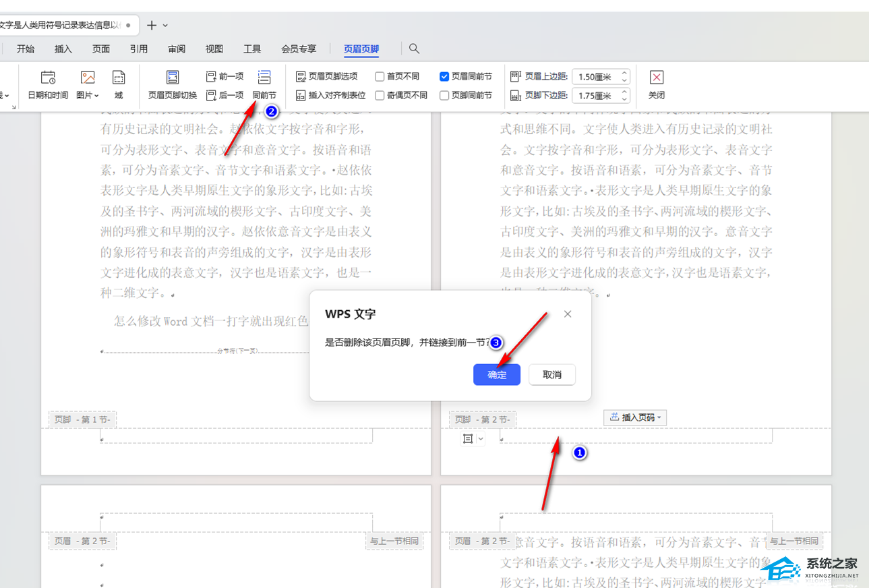This screenshot has width=869, height=588.
Task: Go to the next item (后一项)
Action: (224, 95)
